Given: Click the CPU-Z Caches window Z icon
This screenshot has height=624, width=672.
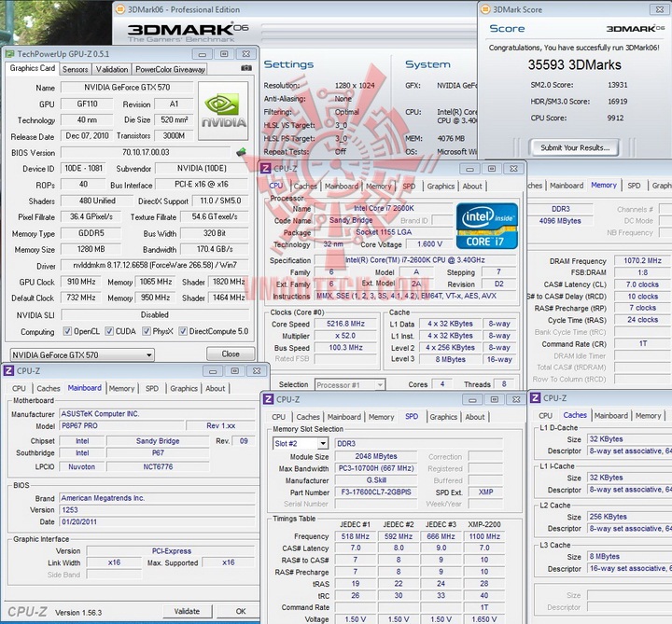Looking at the screenshot, I should pyautogui.click(x=536, y=398).
